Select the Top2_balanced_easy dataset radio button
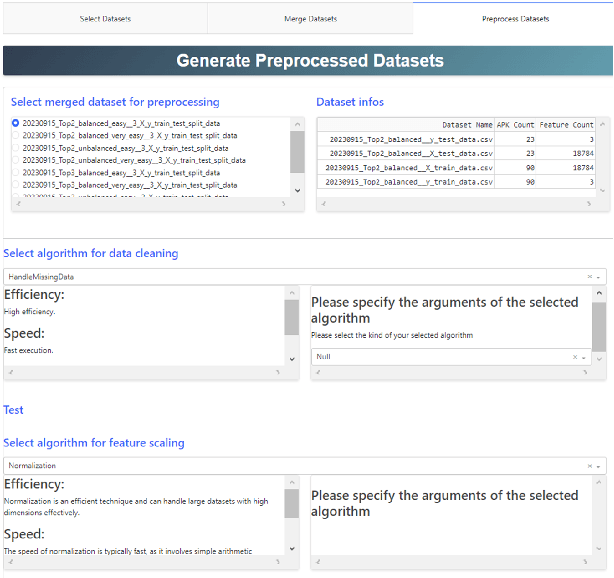The height and width of the screenshot is (578, 614). (14, 122)
